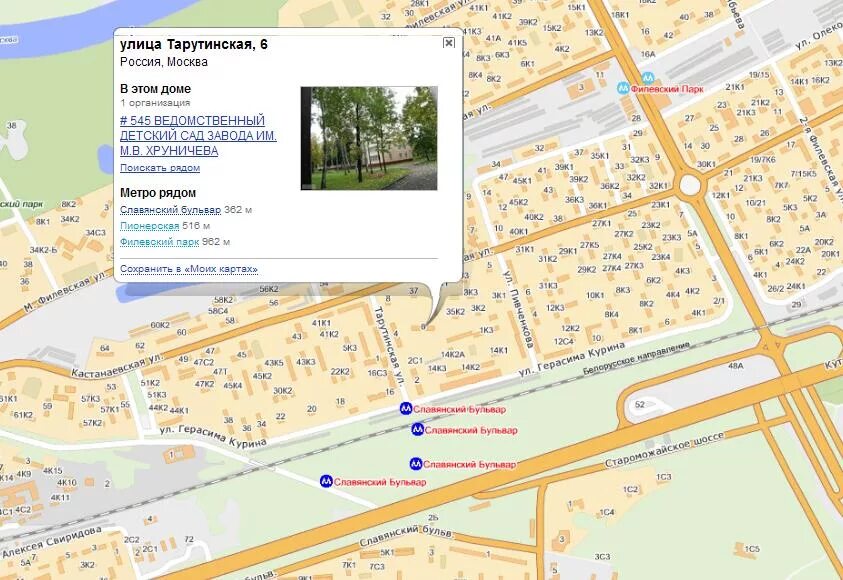Click house number 34К2-Б

(43, 250)
